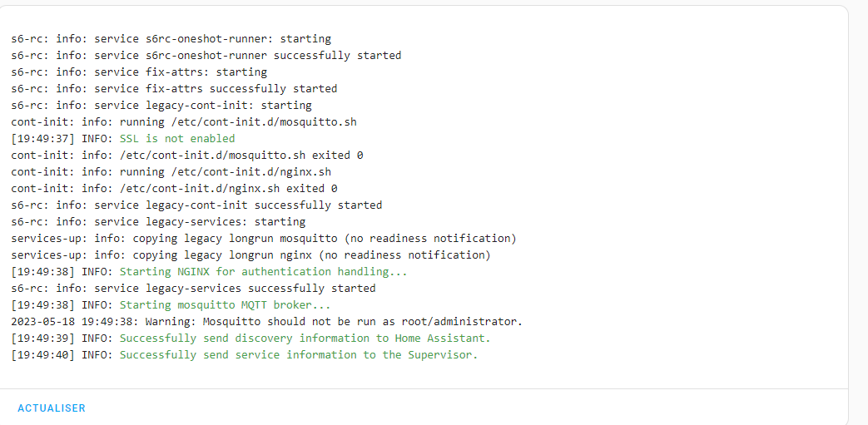Click the 'fix-attrs successfully started' log line
This screenshot has width=868, height=425.
174,89
